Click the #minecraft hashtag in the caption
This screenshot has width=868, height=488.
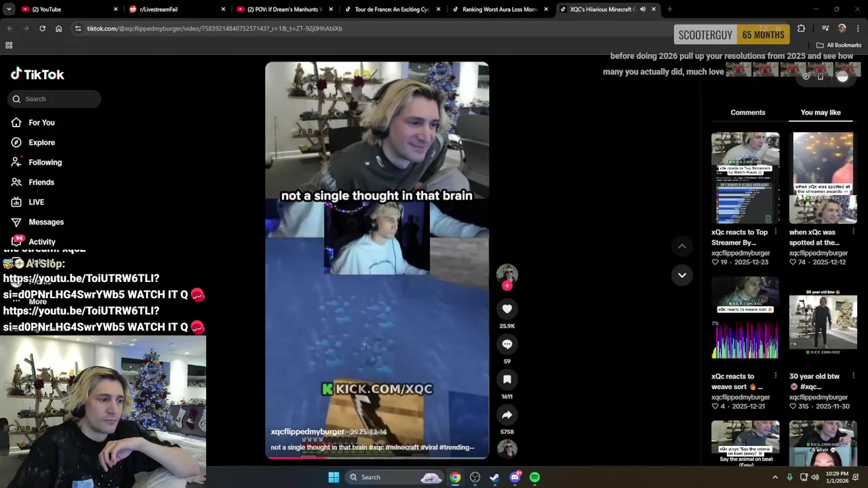(x=403, y=447)
